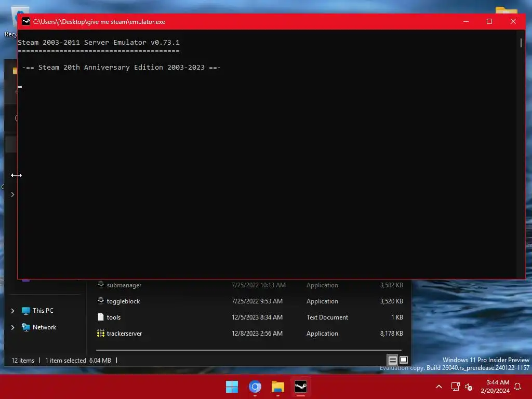Switch Explorer to details view
532x399 pixels.
[x=392, y=360]
